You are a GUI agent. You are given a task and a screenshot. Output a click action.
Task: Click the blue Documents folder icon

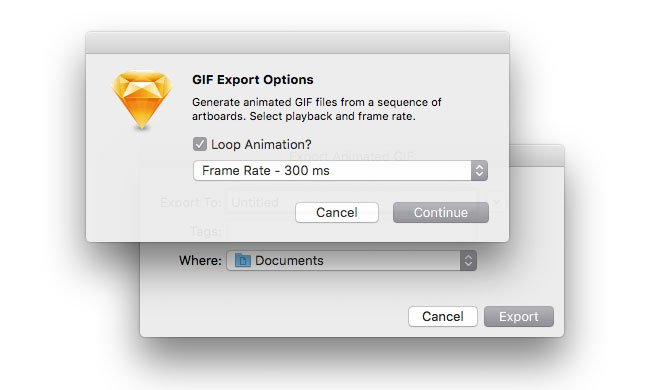pyautogui.click(x=243, y=260)
